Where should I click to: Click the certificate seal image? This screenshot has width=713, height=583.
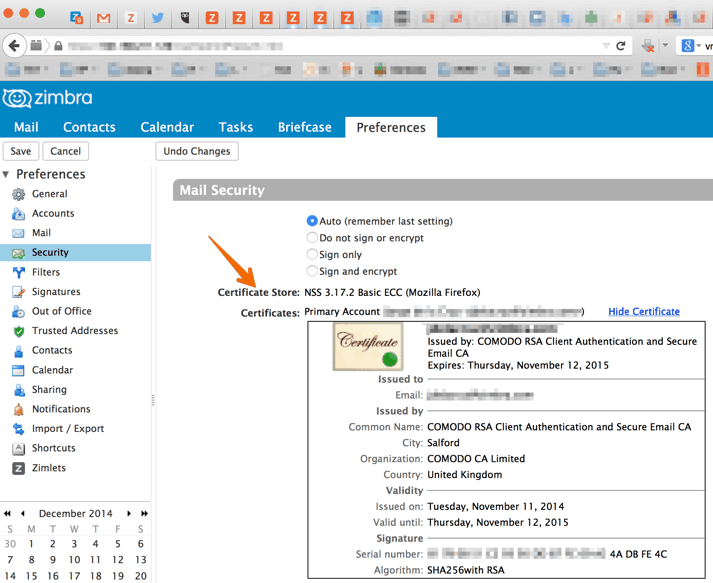[x=368, y=347]
